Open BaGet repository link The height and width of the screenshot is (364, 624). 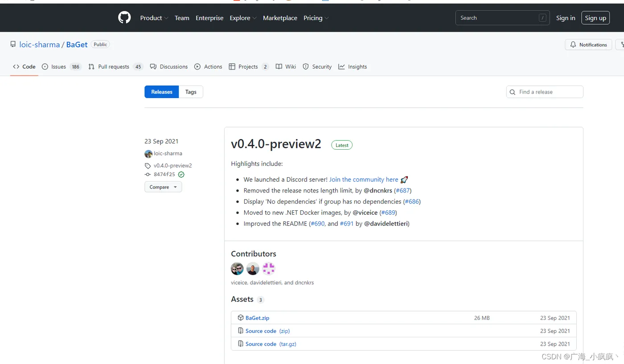[77, 45]
